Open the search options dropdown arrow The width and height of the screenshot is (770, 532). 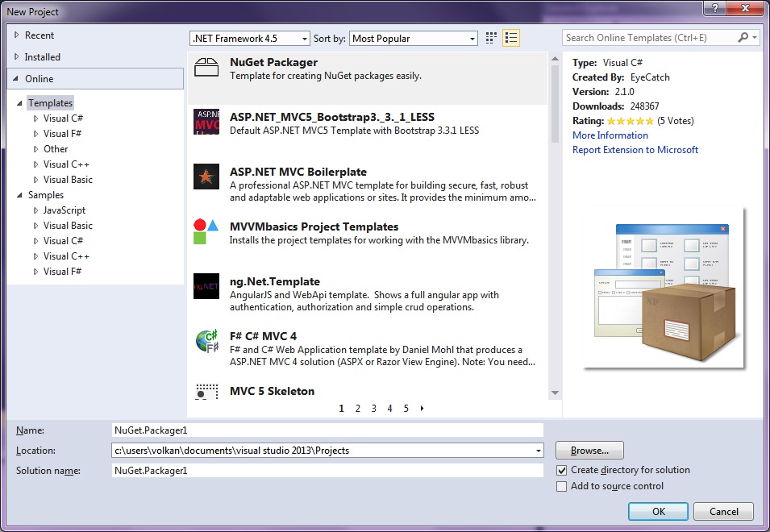tap(755, 37)
